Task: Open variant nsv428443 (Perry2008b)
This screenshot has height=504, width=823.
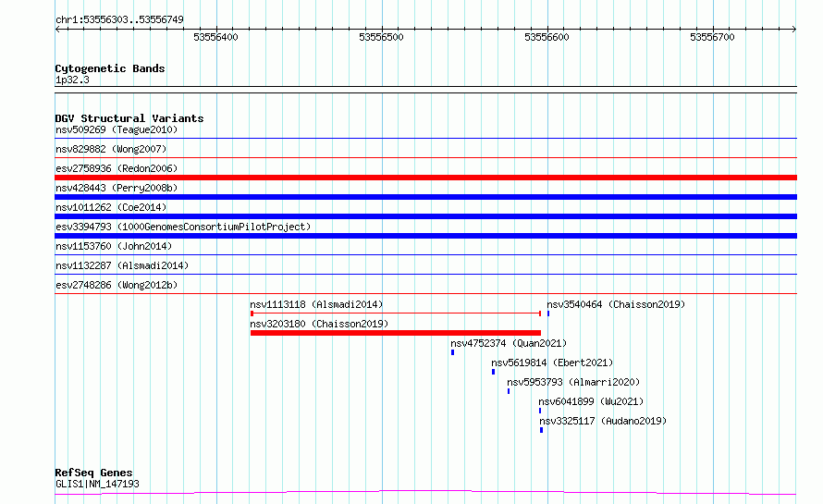Action: (117, 188)
